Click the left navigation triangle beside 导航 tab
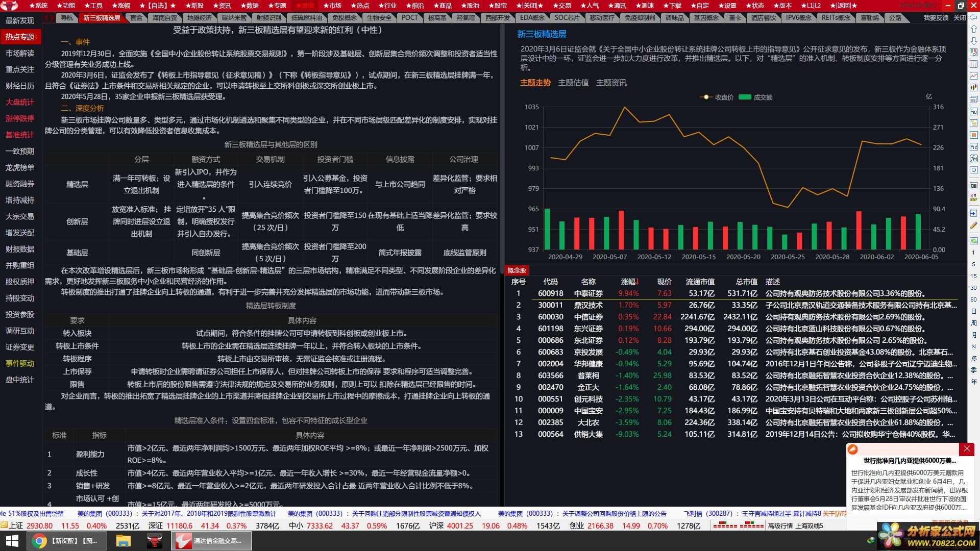 [46, 18]
